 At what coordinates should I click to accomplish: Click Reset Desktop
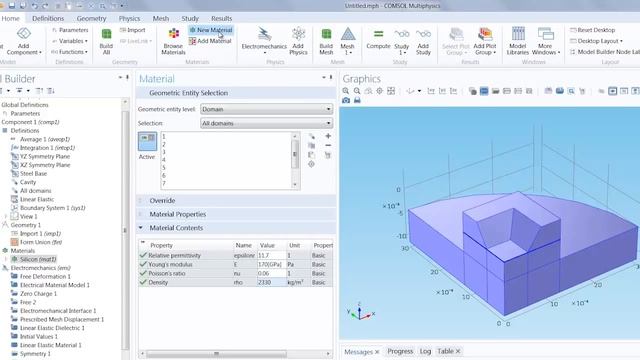593,30
